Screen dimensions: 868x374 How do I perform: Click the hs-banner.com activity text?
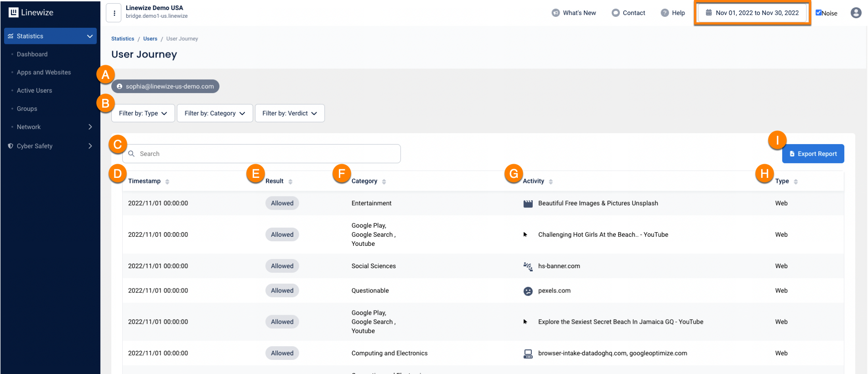559,266
